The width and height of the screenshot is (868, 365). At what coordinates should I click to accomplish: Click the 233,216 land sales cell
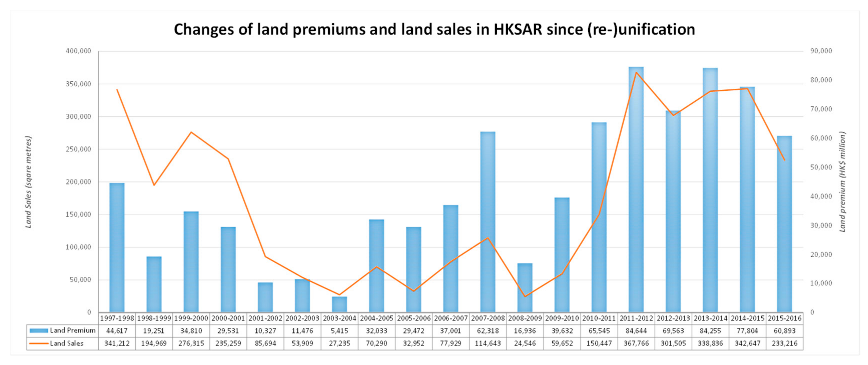coord(784,343)
